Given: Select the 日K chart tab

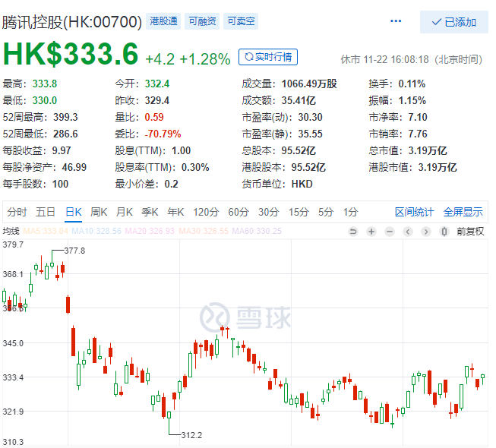Looking at the screenshot, I should [74, 212].
